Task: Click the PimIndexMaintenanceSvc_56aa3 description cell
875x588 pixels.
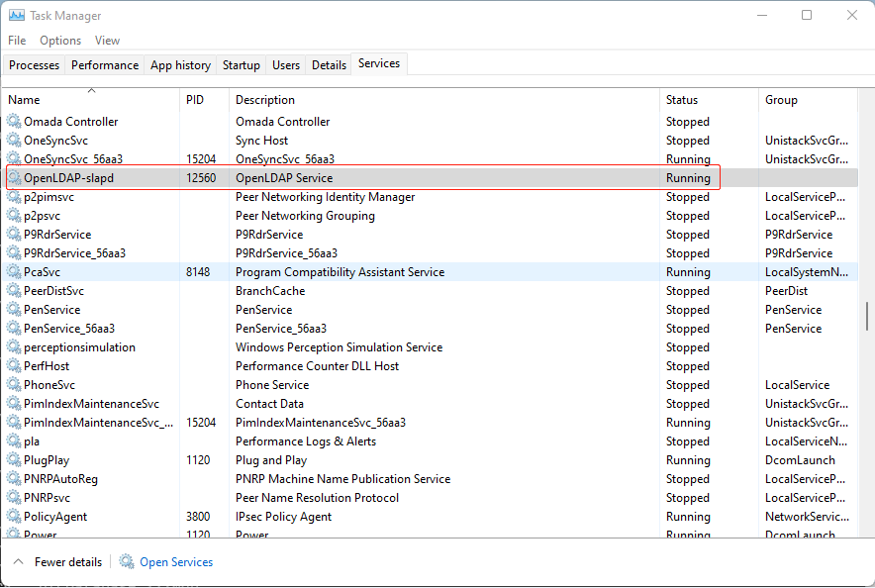Action: (x=321, y=423)
